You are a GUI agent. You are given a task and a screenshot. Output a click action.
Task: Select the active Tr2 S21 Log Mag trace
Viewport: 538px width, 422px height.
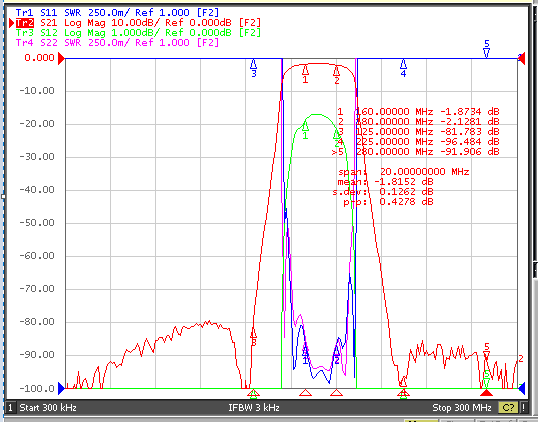pos(138,23)
